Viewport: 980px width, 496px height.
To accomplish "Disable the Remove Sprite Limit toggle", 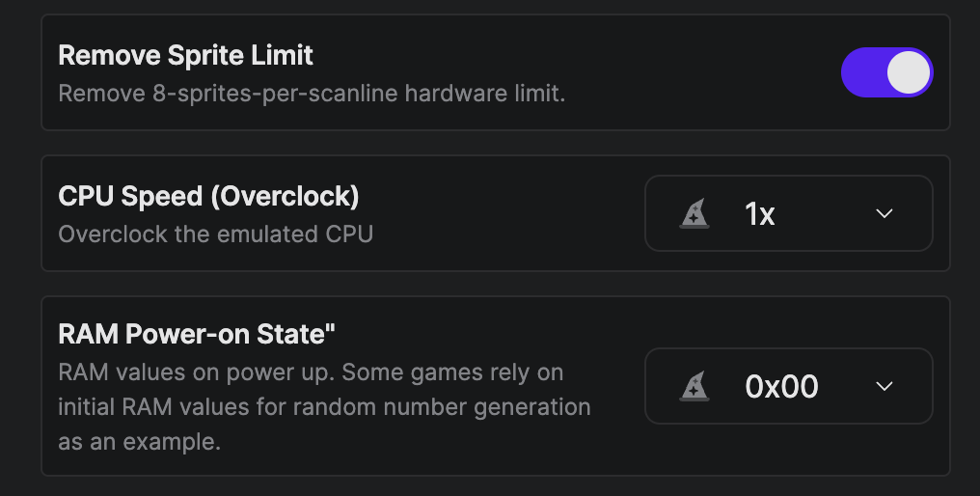I will (x=885, y=73).
